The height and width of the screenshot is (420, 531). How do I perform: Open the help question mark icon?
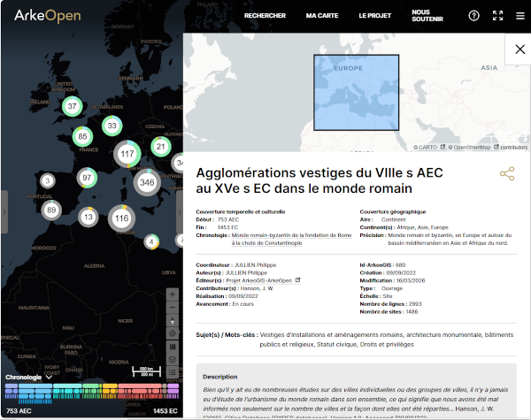tap(474, 16)
